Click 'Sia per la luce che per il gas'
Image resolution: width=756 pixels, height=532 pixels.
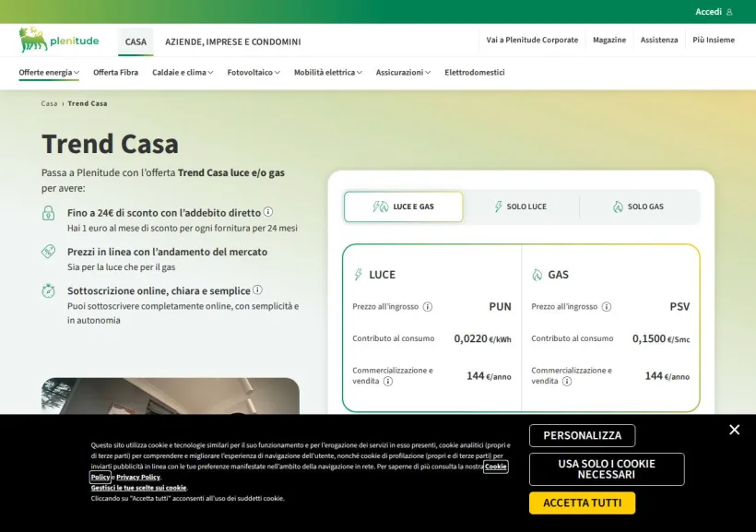(121, 267)
